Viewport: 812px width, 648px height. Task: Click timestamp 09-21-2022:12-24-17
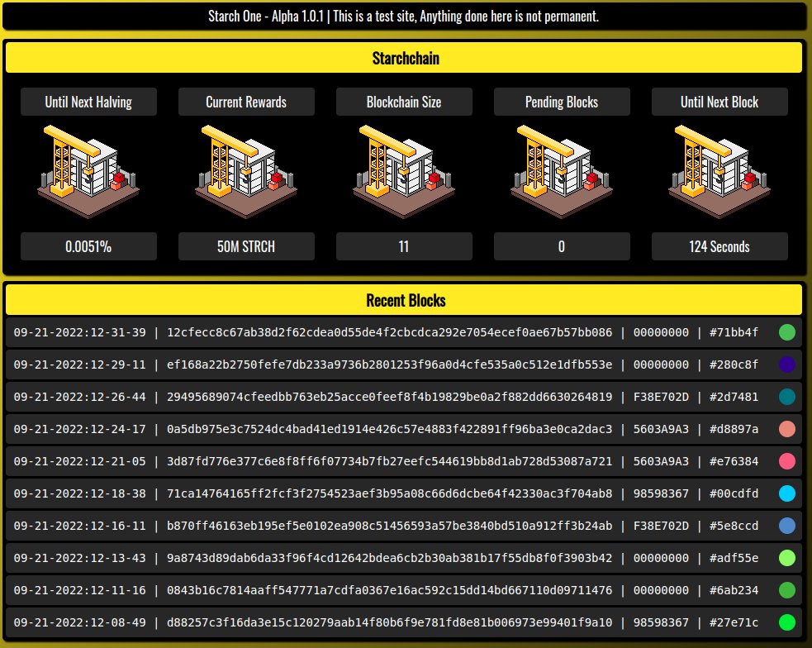pos(80,429)
